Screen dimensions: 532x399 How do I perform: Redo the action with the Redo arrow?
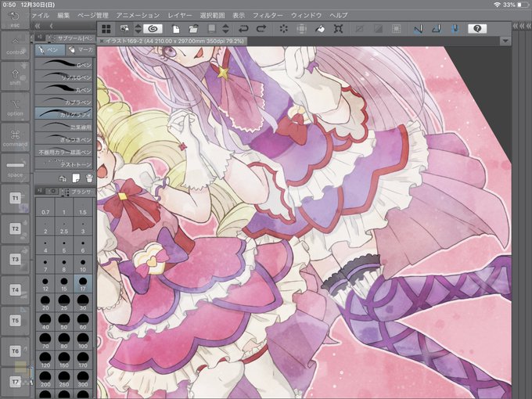click(x=261, y=29)
